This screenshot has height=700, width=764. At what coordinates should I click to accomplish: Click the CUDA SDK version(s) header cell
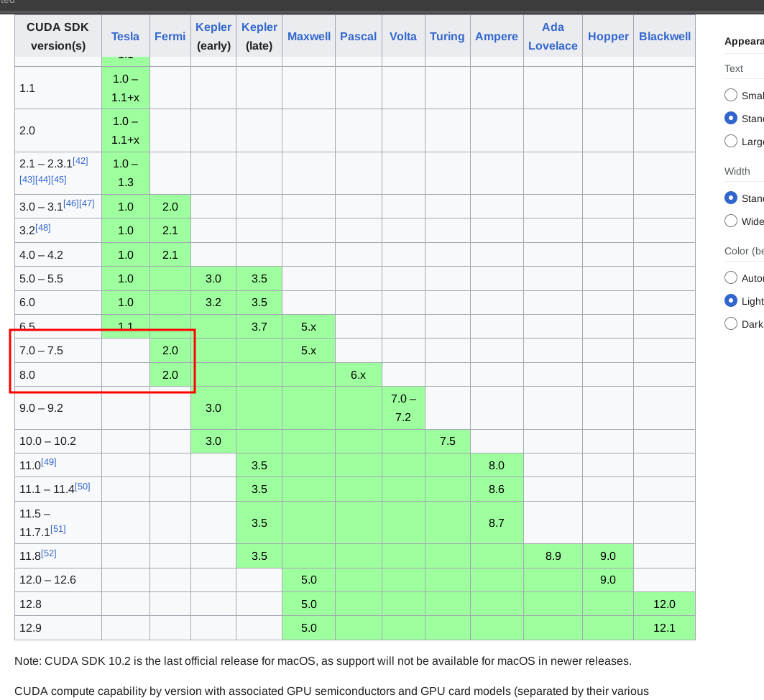click(58, 36)
